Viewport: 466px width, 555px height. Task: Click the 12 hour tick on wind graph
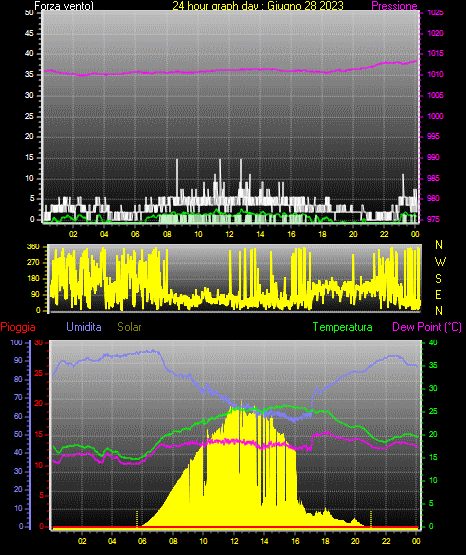click(230, 234)
